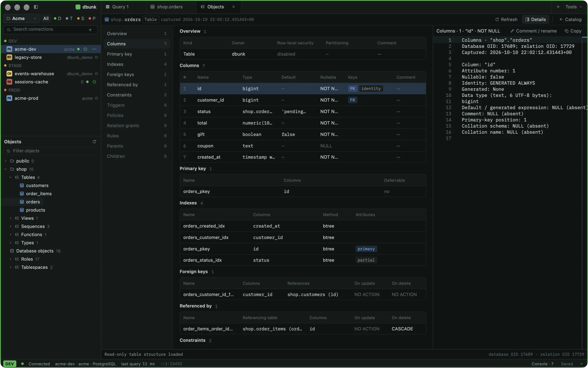Filter connections by P environment
Viewport: 588px width, 368px height.
click(92, 18)
